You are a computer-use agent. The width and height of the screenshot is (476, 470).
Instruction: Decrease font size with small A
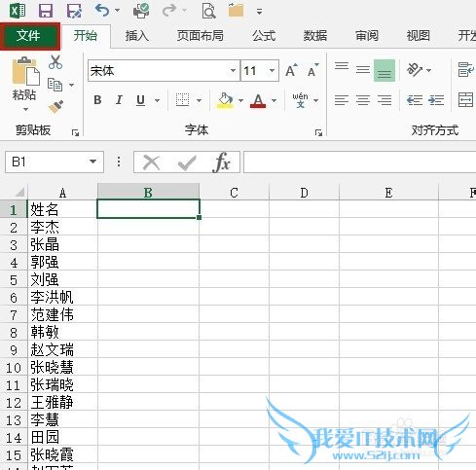point(312,70)
